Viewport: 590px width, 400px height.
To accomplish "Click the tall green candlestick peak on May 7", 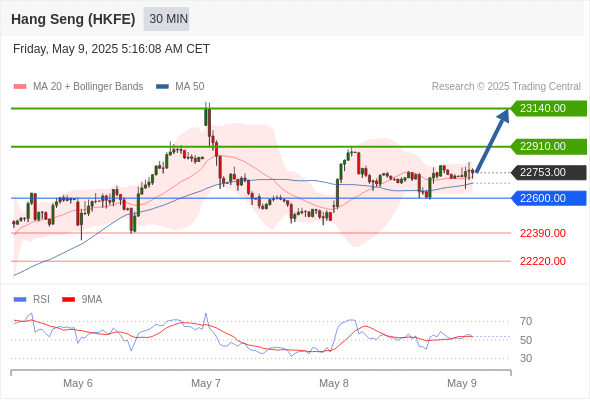I will (x=206, y=115).
